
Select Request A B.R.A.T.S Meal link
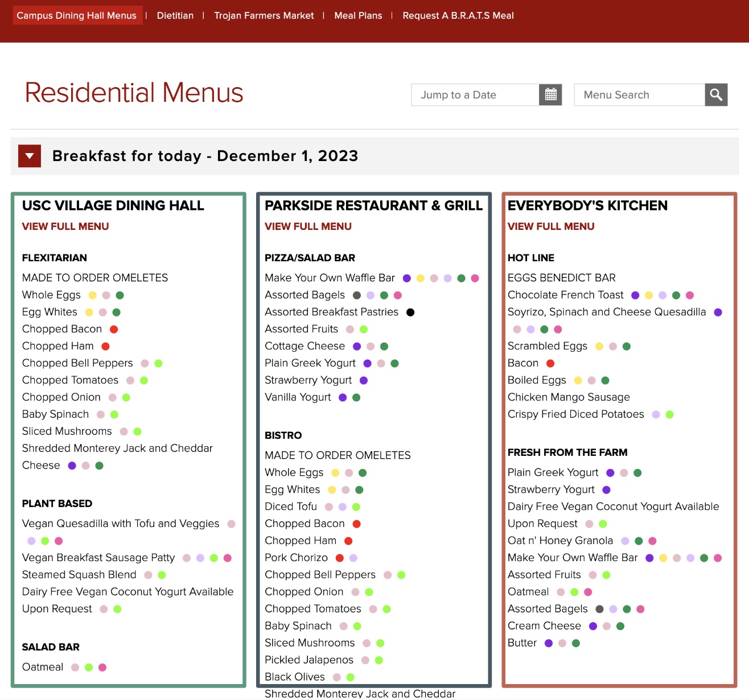point(458,15)
